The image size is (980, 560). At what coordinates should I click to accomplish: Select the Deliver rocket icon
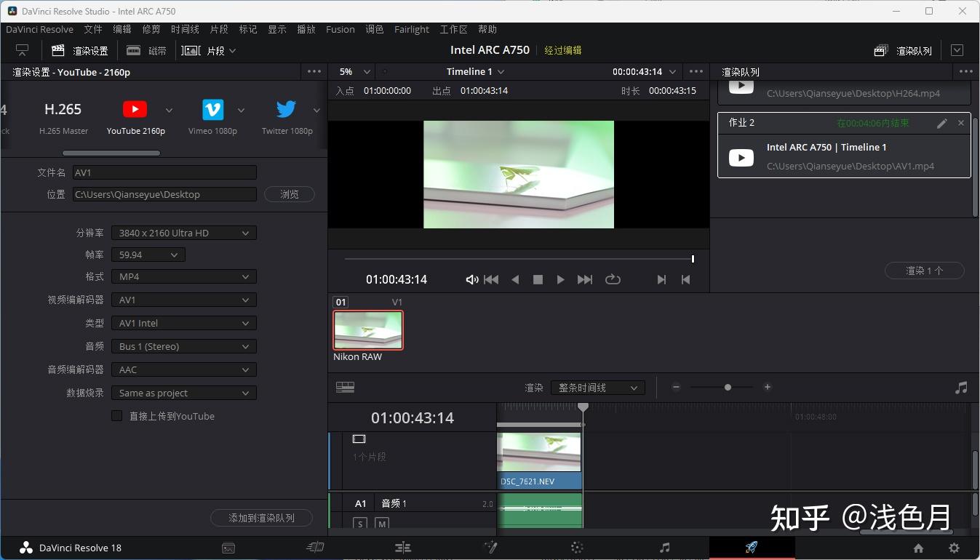point(752,548)
